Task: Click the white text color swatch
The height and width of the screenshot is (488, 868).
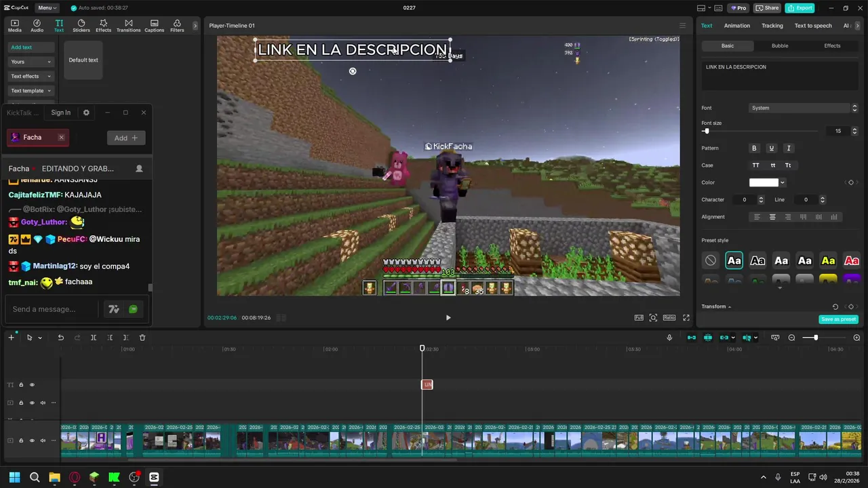Action: tap(764, 182)
